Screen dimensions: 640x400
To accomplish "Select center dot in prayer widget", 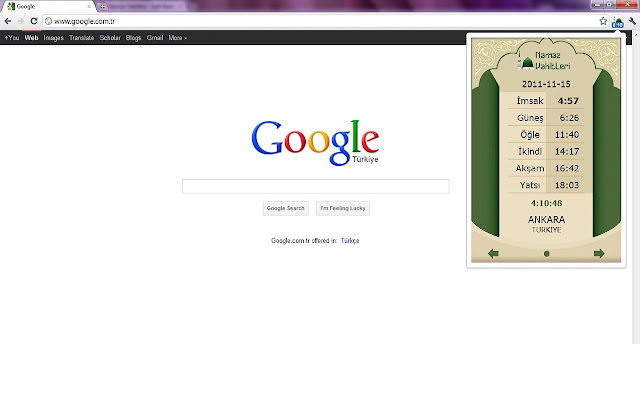I will [547, 254].
